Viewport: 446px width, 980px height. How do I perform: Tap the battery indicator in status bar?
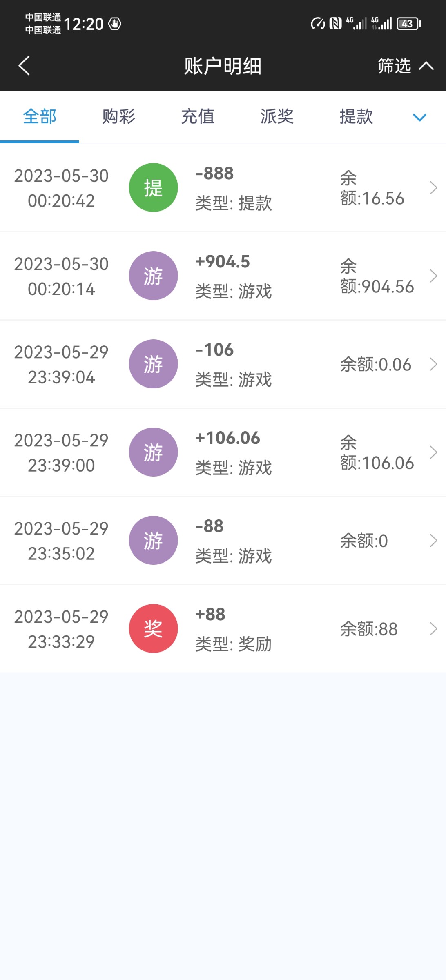pyautogui.click(x=409, y=23)
